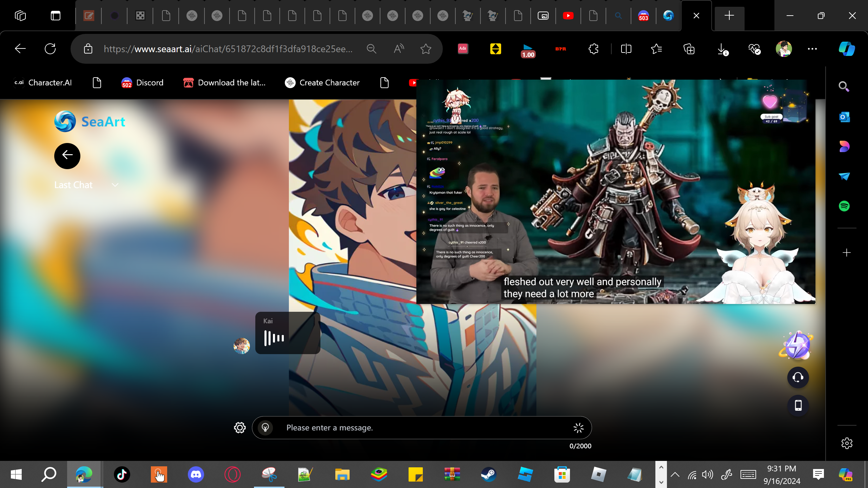Open network Wi-Fi tray icon

692,475
